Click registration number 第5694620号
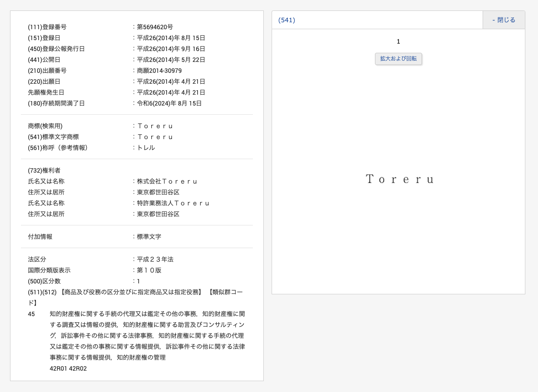The image size is (538, 392). tap(155, 27)
